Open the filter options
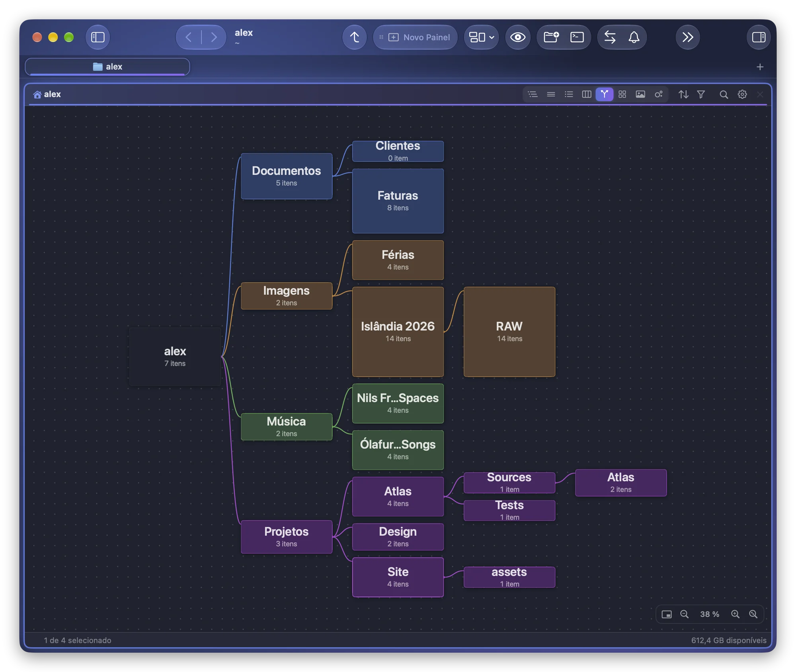 (x=701, y=94)
